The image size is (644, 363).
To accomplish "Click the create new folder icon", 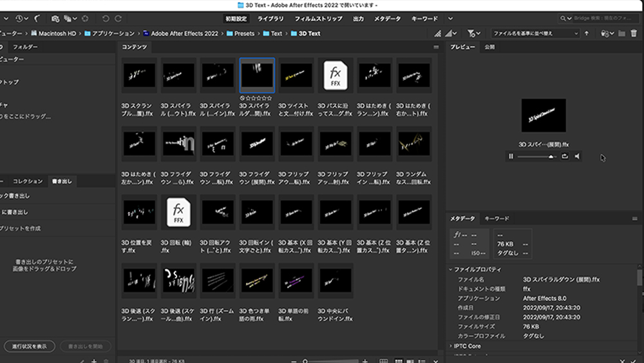I will (621, 34).
